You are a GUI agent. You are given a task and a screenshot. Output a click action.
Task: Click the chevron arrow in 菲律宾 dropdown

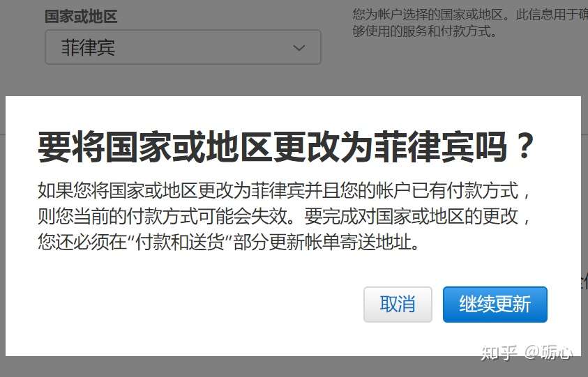click(299, 48)
